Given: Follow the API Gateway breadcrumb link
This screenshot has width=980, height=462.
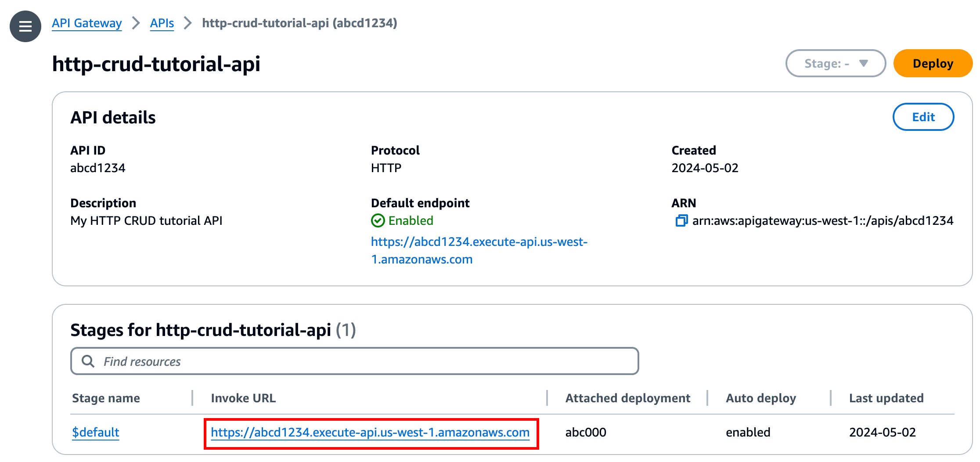Looking at the screenshot, I should pos(86,23).
